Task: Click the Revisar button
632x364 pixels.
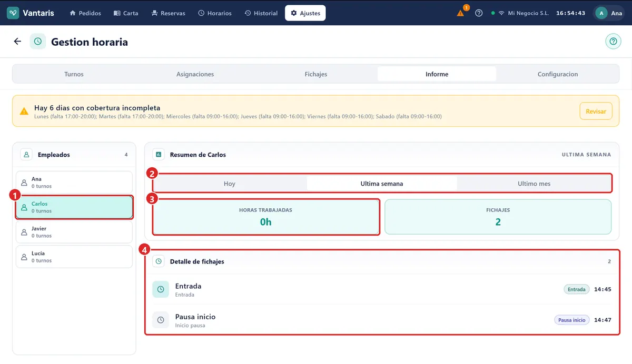Action: point(596,112)
